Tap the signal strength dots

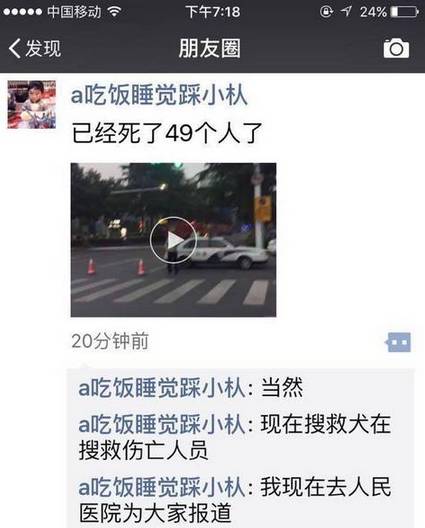point(23,12)
